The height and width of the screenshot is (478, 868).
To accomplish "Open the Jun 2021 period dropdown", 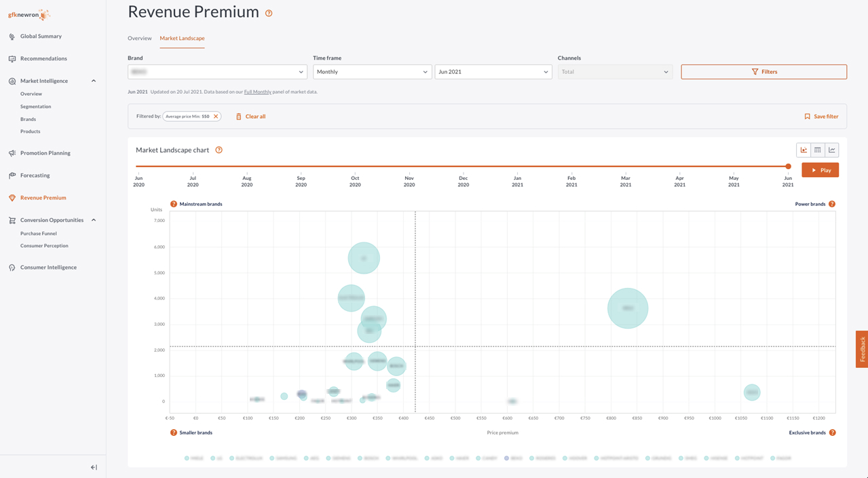I will pyautogui.click(x=493, y=72).
